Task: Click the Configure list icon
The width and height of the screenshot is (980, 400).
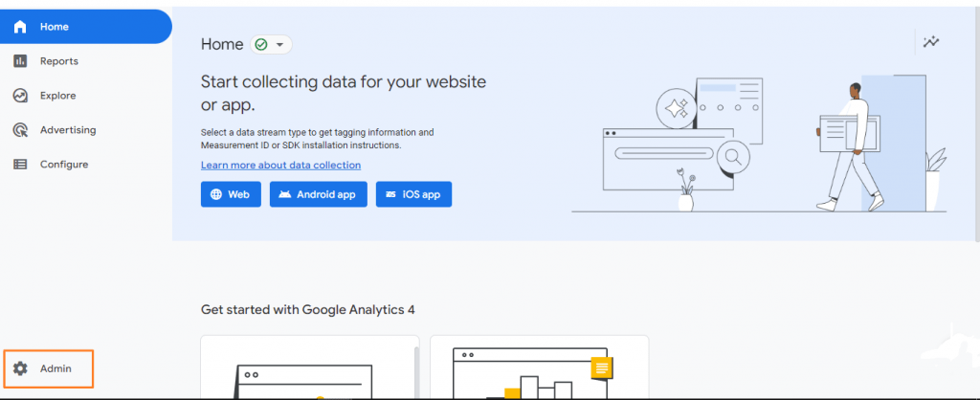Action: [20, 165]
